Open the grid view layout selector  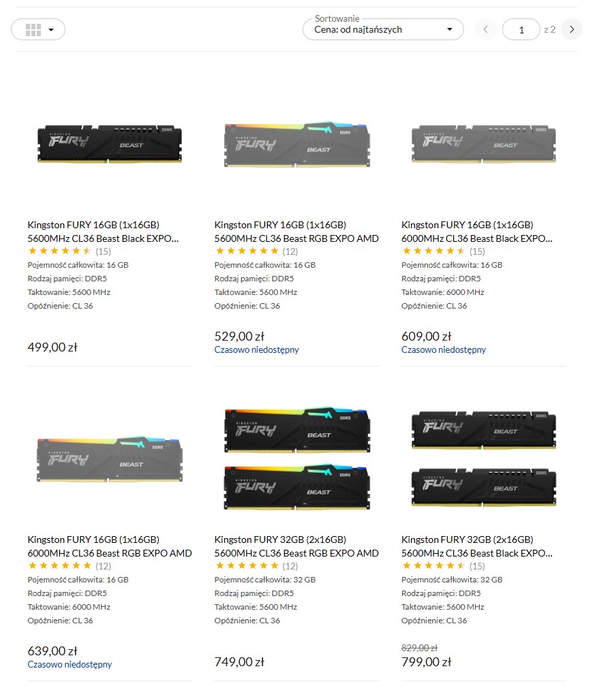37,29
